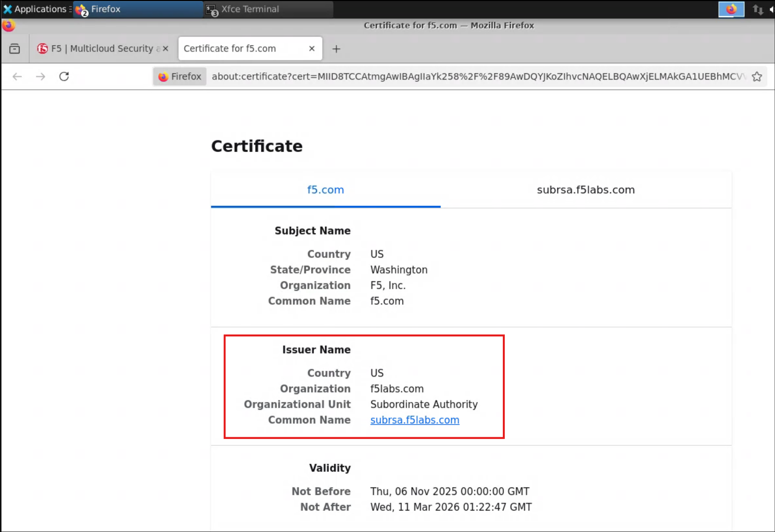Click the 'Certificate' page heading

257,146
